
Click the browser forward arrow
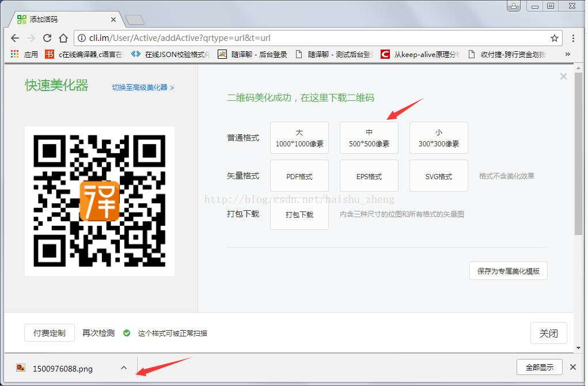[x=31, y=38]
